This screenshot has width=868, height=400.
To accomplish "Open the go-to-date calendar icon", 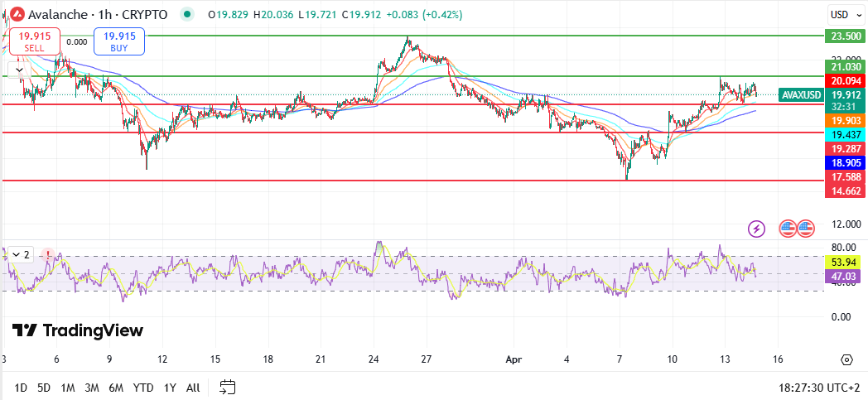I will coord(228,387).
